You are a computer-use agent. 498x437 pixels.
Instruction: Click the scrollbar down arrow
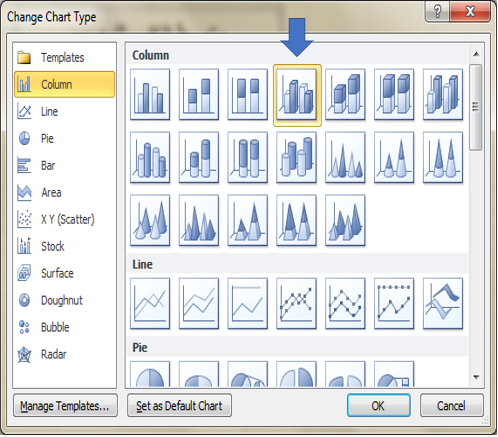[476, 378]
